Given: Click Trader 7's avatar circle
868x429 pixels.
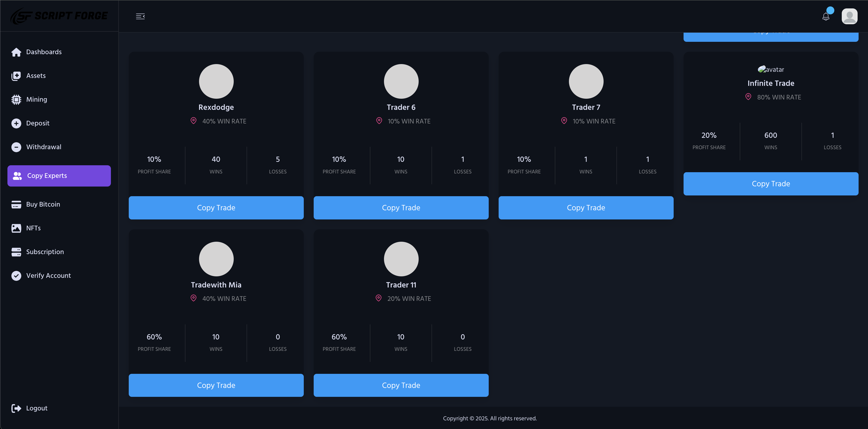Looking at the screenshot, I should point(586,81).
